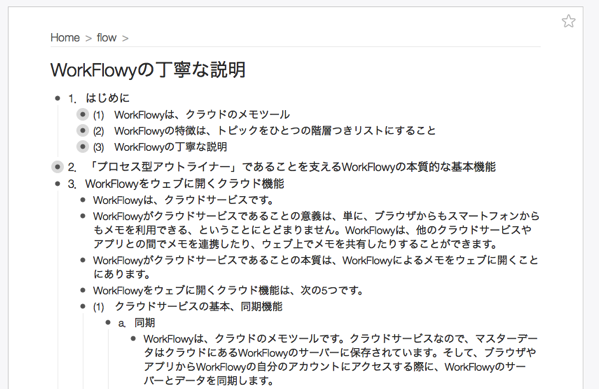This screenshot has width=599, height=389.
Task: Click bullet of 3. WorkFlowyをウェブに開くクラウド機能
Action: (57, 183)
